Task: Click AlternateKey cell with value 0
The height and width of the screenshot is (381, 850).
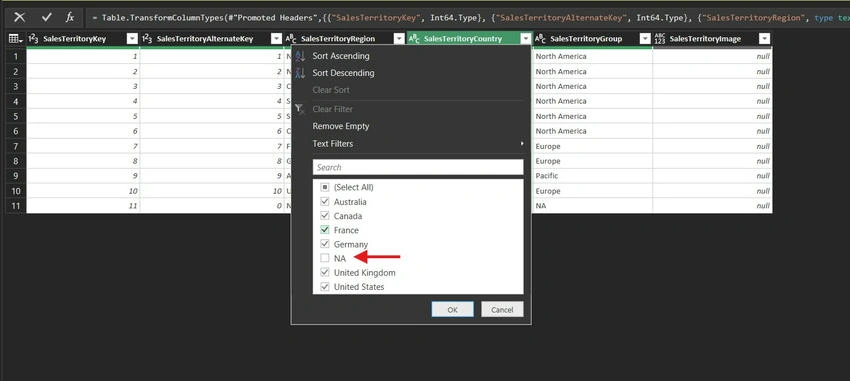Action: 211,206
